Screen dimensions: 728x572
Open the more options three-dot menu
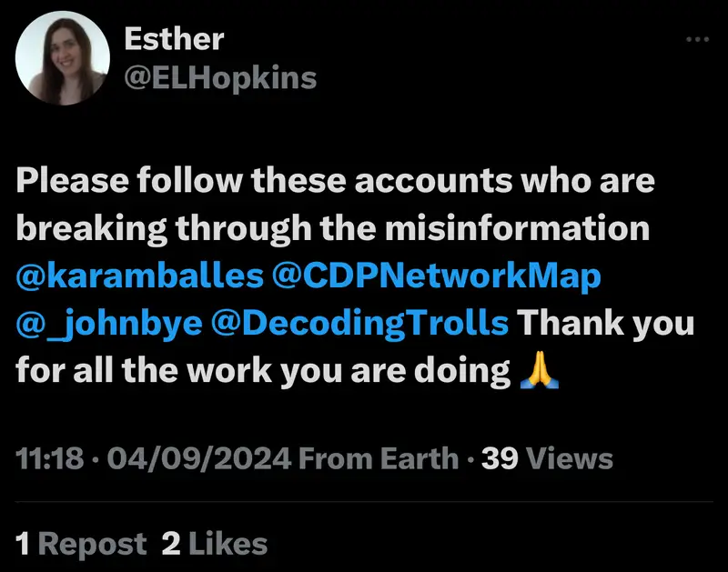click(696, 40)
